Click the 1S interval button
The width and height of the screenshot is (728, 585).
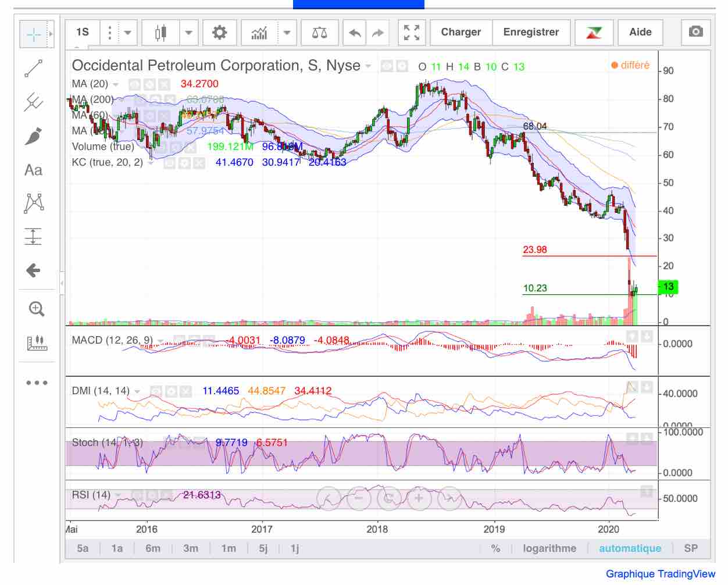tap(83, 33)
